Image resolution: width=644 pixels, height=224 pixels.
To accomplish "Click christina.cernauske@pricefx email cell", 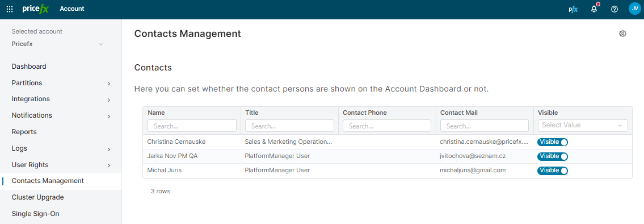I will [484, 142].
